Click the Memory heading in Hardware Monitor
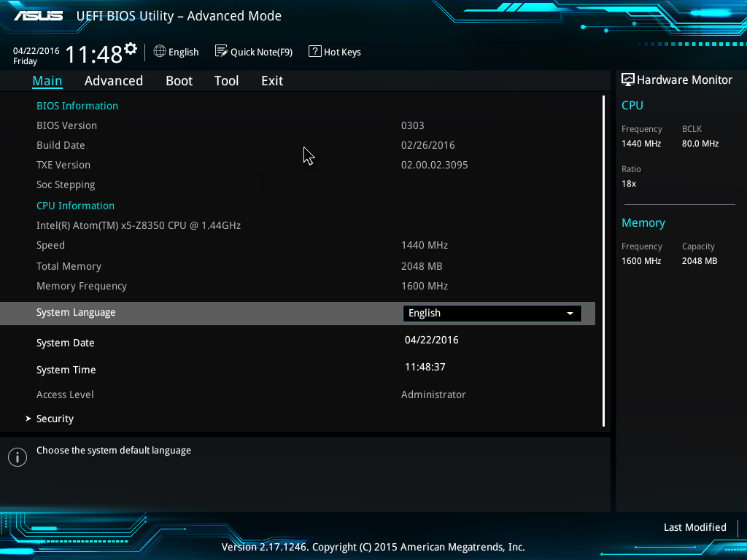Screen dimensions: 747x560 click(x=643, y=223)
